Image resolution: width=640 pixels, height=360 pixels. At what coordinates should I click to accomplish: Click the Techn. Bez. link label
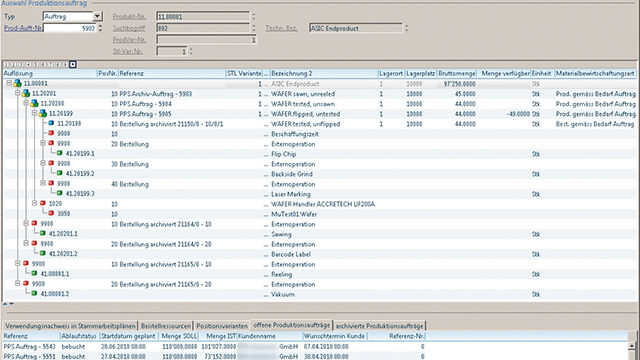(x=281, y=28)
